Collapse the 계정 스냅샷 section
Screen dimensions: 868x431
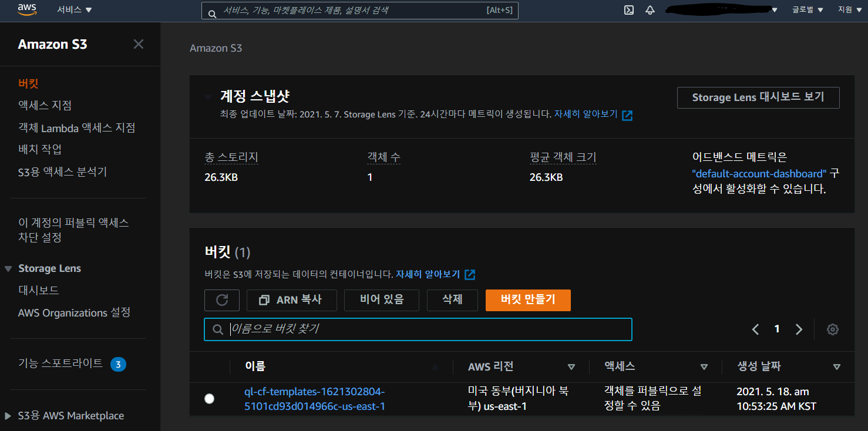(208, 96)
